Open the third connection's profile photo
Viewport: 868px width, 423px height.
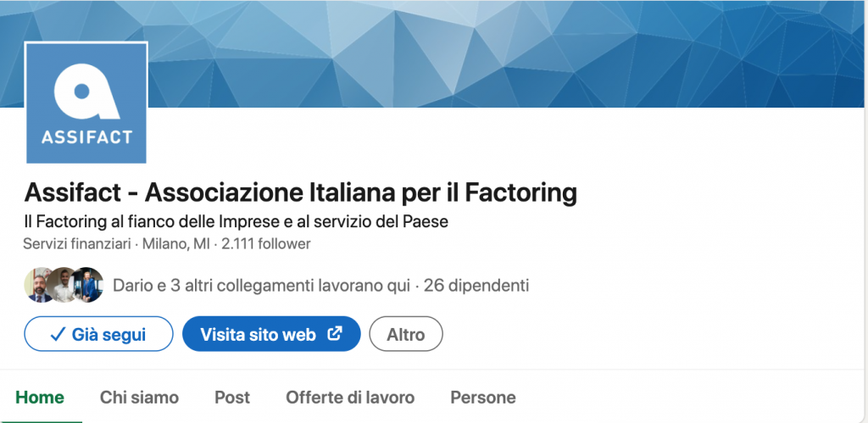coord(88,285)
